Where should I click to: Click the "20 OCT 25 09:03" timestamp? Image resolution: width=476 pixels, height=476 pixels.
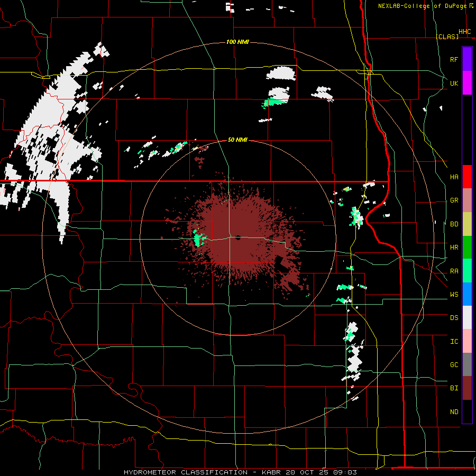[x=323, y=472]
